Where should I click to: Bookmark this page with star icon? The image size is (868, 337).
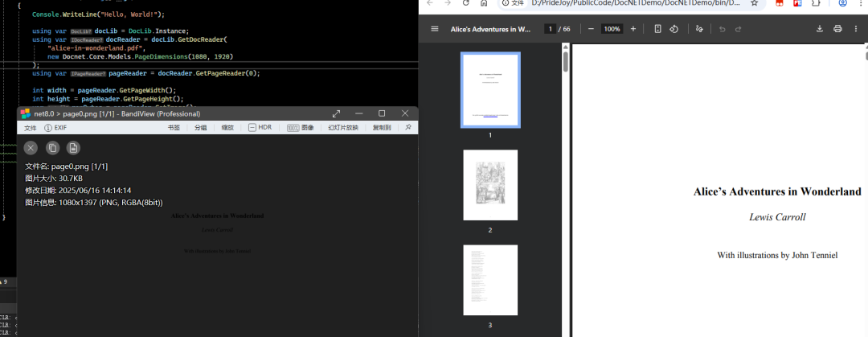pos(754,3)
